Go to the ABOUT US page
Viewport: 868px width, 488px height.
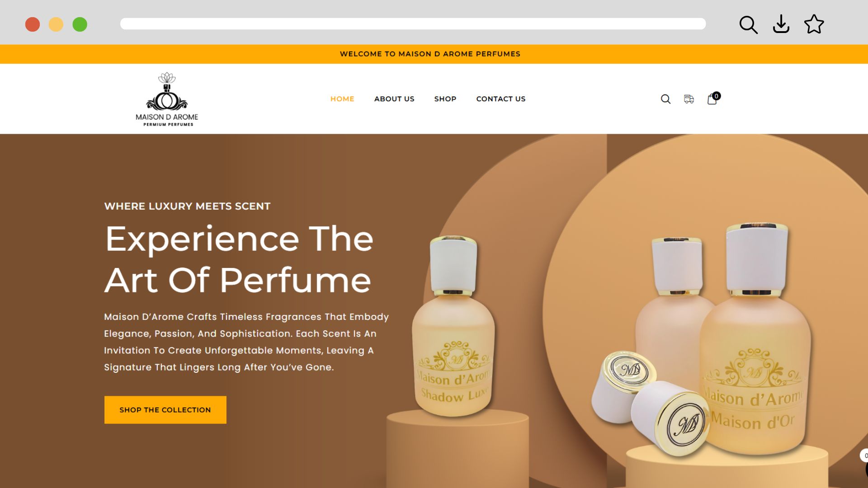(x=394, y=99)
